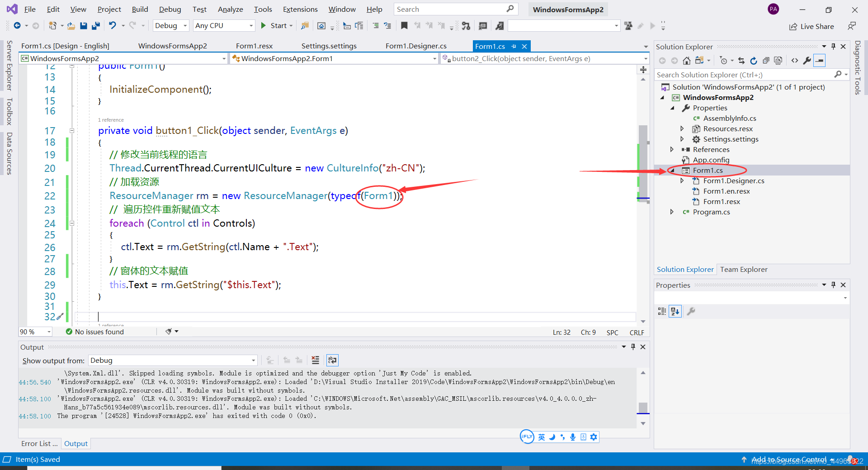This screenshot has height=470, width=868.
Task: Toggle word wrap in the Output window toolbar
Action: click(332, 360)
